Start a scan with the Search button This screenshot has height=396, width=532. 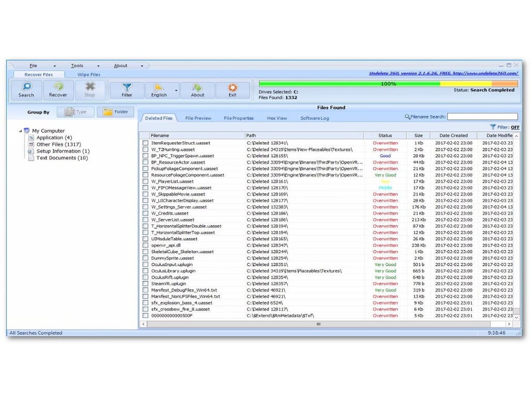[26, 89]
